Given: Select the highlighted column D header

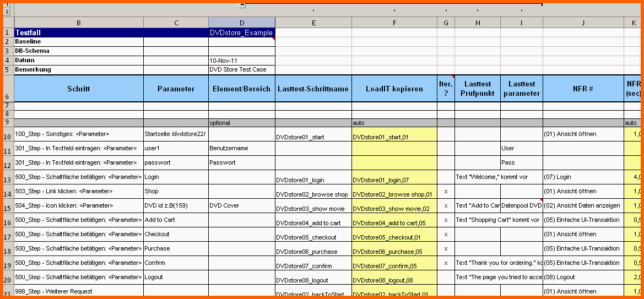Looking at the screenshot, I should point(242,23).
